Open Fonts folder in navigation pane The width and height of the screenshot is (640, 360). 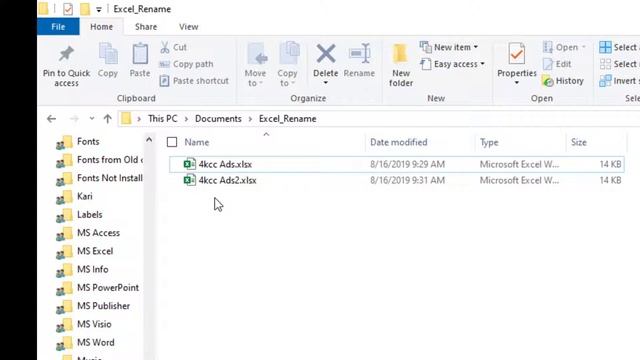click(88, 141)
